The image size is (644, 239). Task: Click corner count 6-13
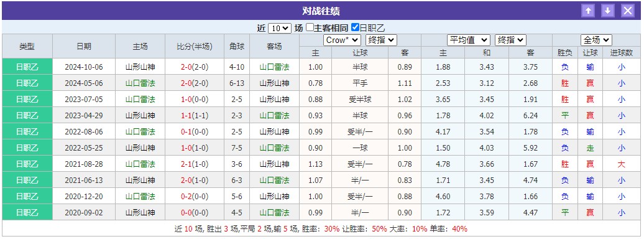pyautogui.click(x=237, y=83)
